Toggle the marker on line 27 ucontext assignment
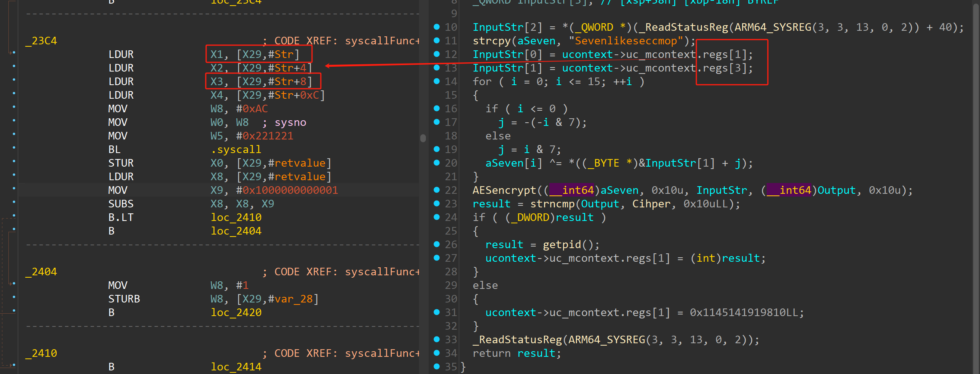The height and width of the screenshot is (374, 980). point(436,258)
